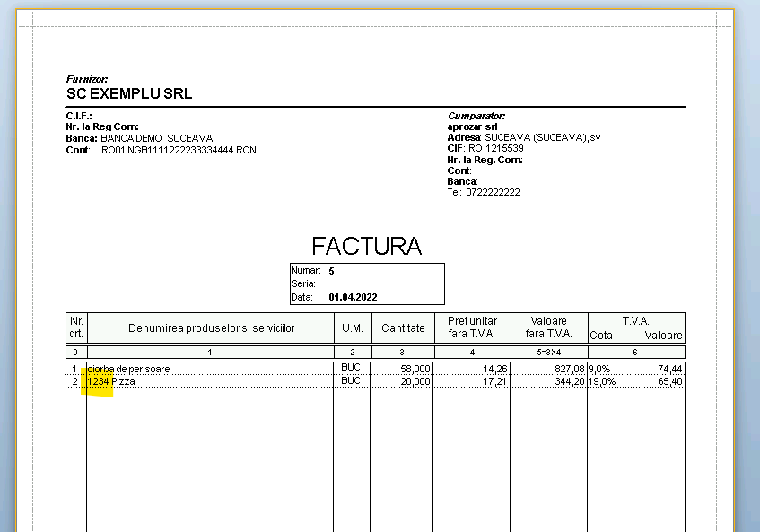Click Denumirea produselor si serviciilor header
This screenshot has width=760, height=532.
coord(211,328)
